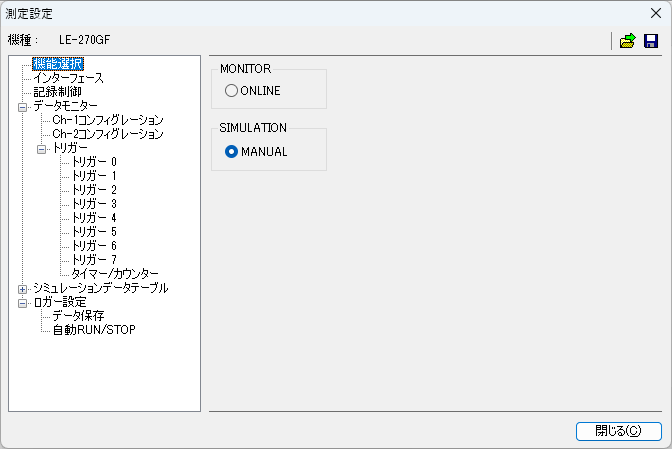Collapse the データモニター tree node
This screenshot has height=449, width=672.
coord(23,106)
